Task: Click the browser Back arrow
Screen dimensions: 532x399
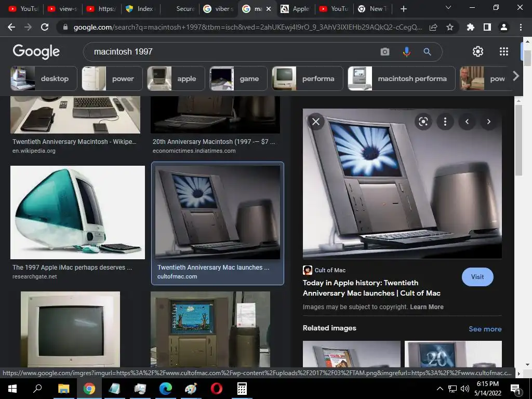Action: coord(11,27)
